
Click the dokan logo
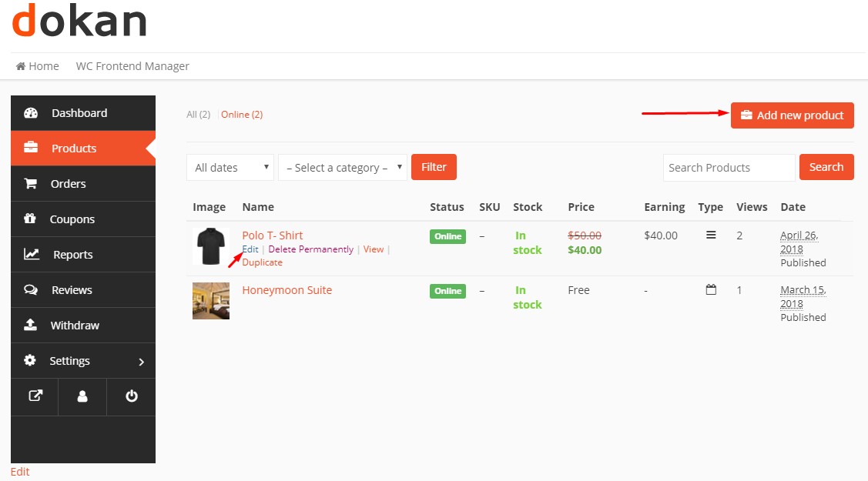(79, 21)
